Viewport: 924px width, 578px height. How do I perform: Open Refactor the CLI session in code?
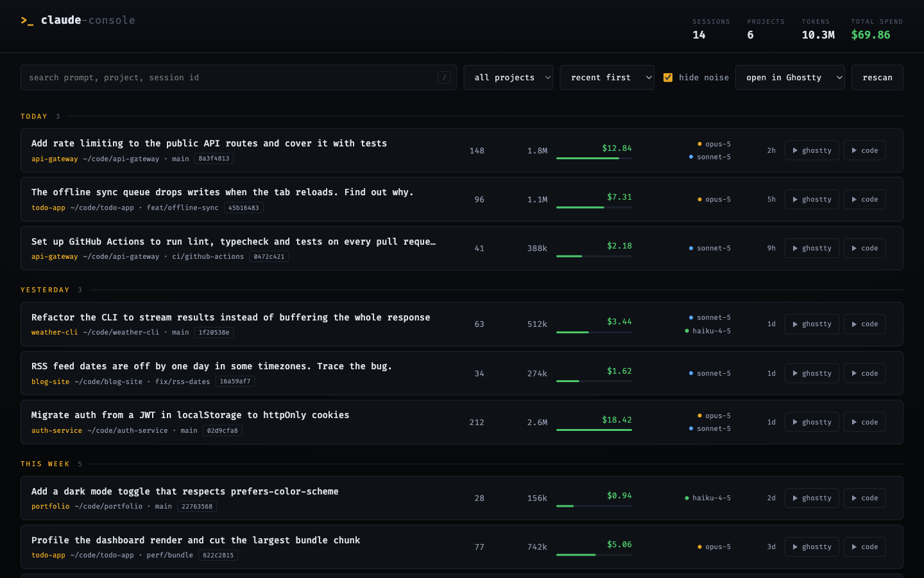pos(864,324)
